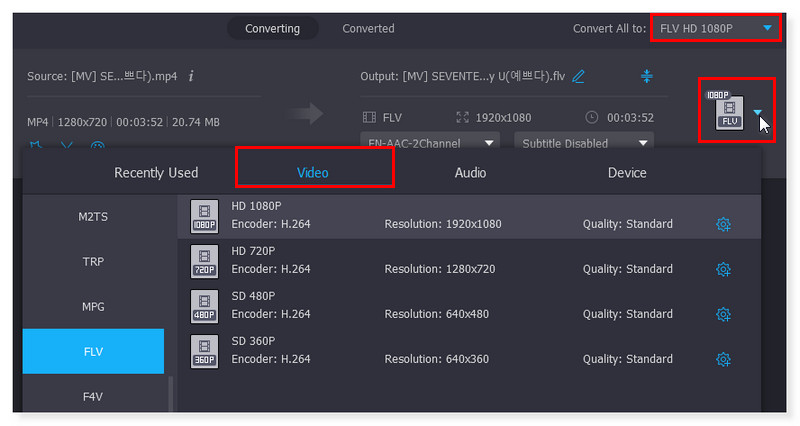Open settings gear for SD 480P preset

click(x=724, y=314)
